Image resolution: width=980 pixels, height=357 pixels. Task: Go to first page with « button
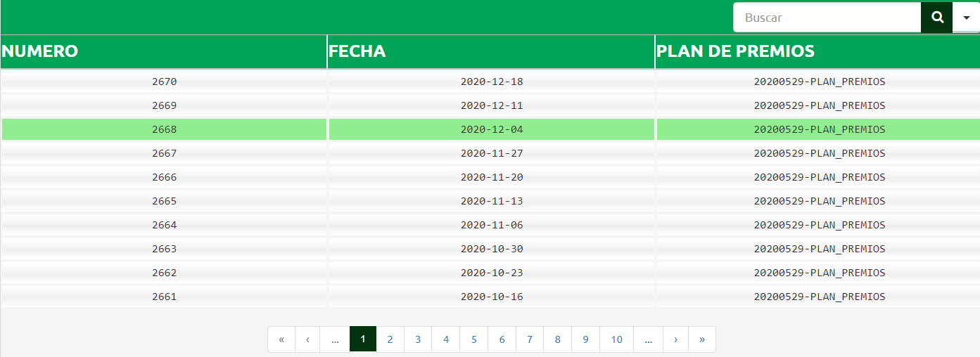coord(281,339)
